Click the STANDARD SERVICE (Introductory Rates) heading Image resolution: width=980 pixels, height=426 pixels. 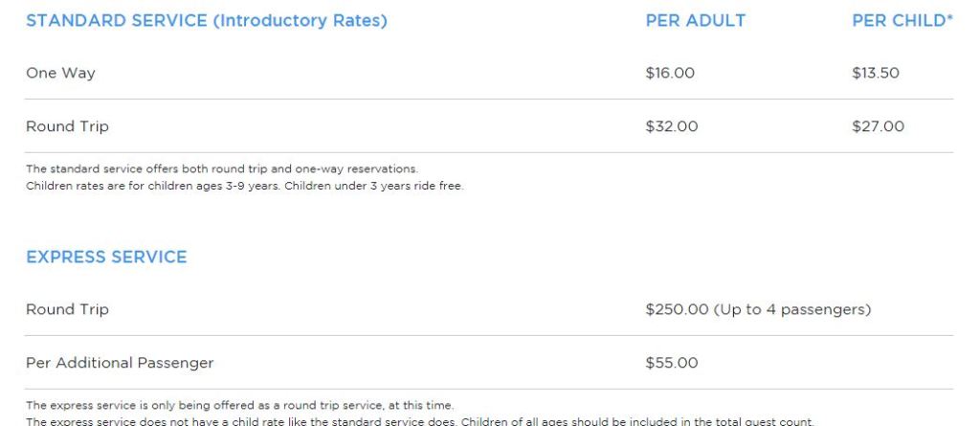coord(206,21)
